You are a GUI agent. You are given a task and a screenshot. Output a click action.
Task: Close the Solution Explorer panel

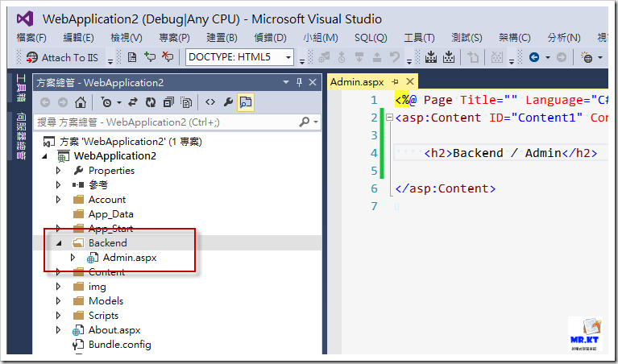pyautogui.click(x=313, y=82)
